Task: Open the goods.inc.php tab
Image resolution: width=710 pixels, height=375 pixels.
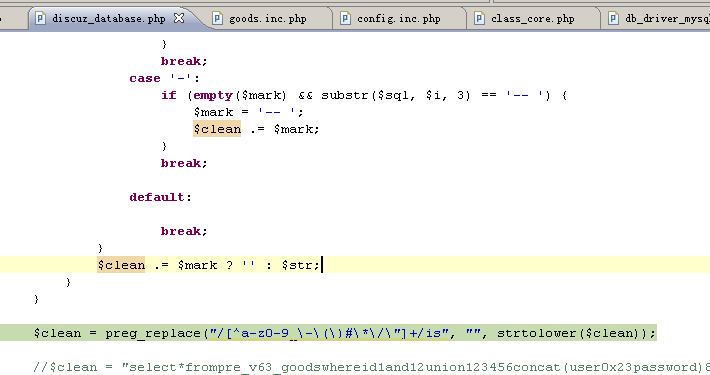Action: [x=268, y=19]
